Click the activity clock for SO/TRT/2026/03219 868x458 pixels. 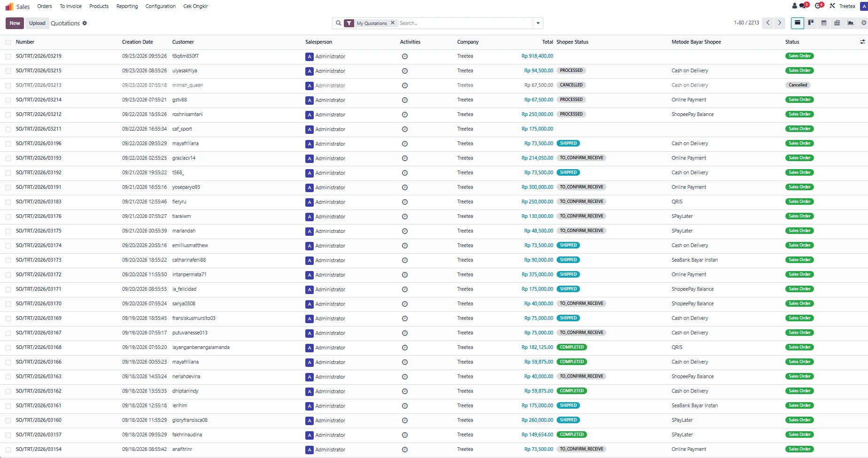click(x=405, y=56)
